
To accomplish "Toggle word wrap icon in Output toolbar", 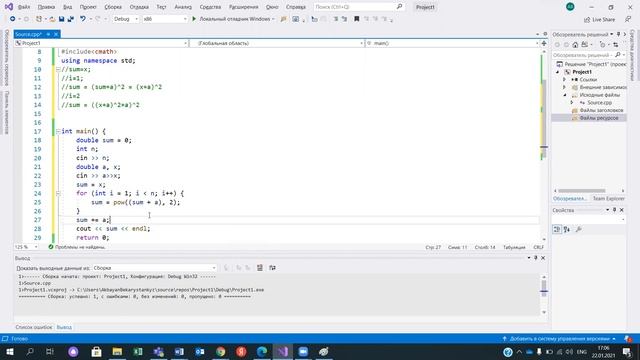I will 272,268.
